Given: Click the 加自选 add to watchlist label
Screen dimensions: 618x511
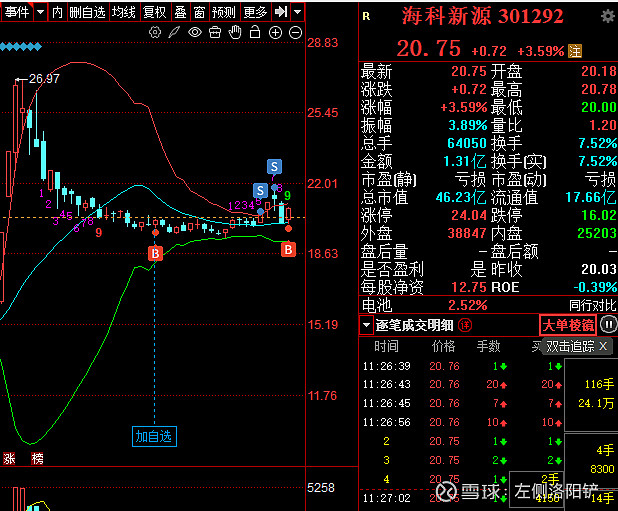Looking at the screenshot, I should pyautogui.click(x=154, y=437).
